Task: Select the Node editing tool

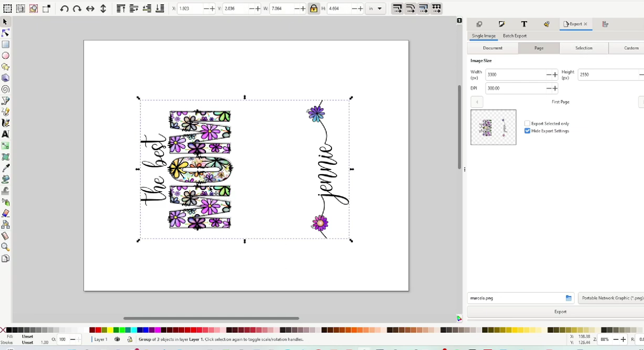Action: (5, 33)
